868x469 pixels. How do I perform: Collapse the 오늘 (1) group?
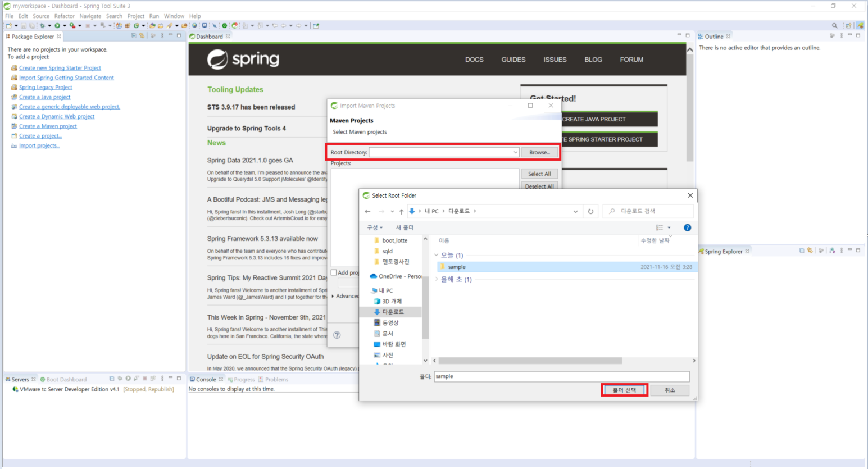coord(437,255)
